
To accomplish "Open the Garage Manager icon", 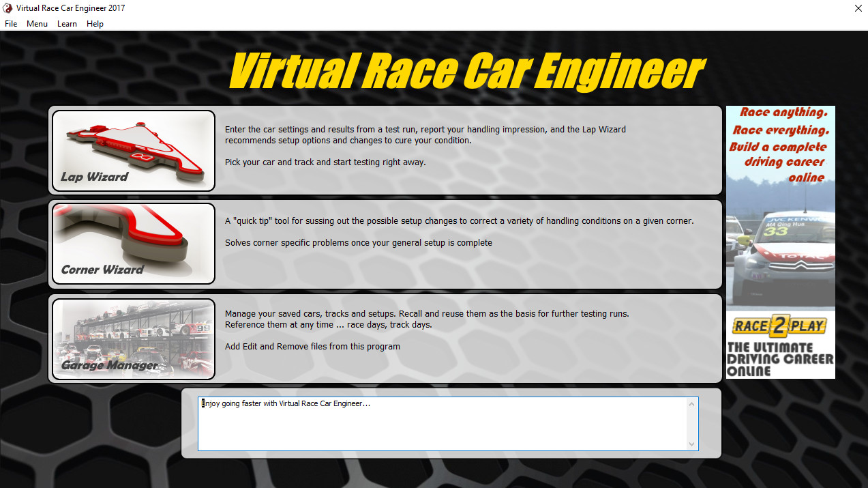I will pyautogui.click(x=134, y=339).
